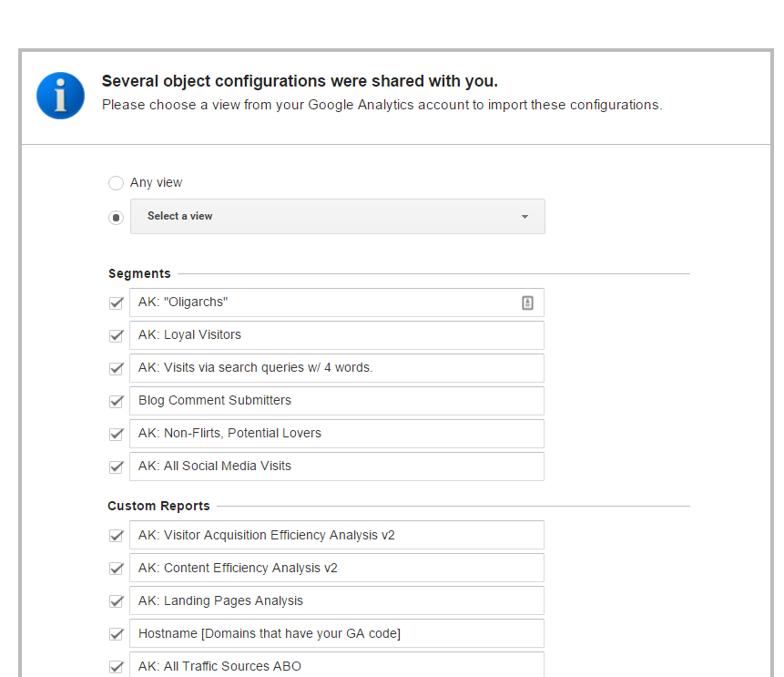Click the dropdown arrow for view selection
Image resolution: width=784 pixels, height=677 pixels.
click(524, 217)
